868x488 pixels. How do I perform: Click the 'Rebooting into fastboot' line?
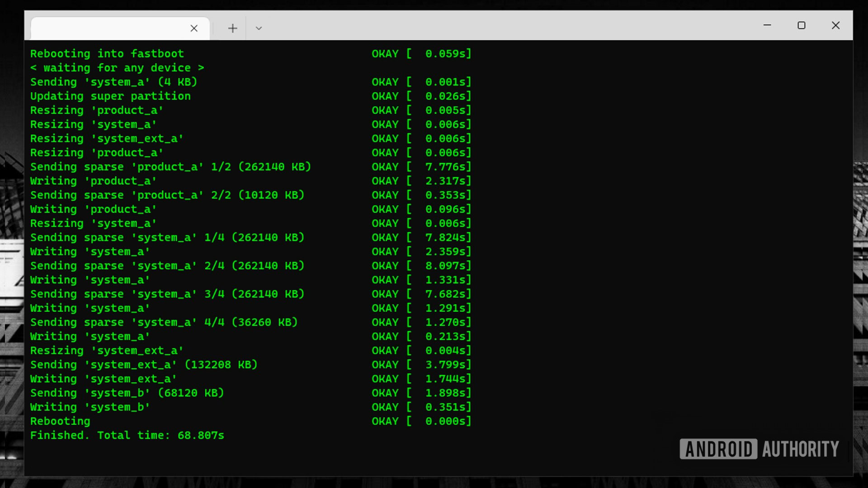click(x=107, y=54)
